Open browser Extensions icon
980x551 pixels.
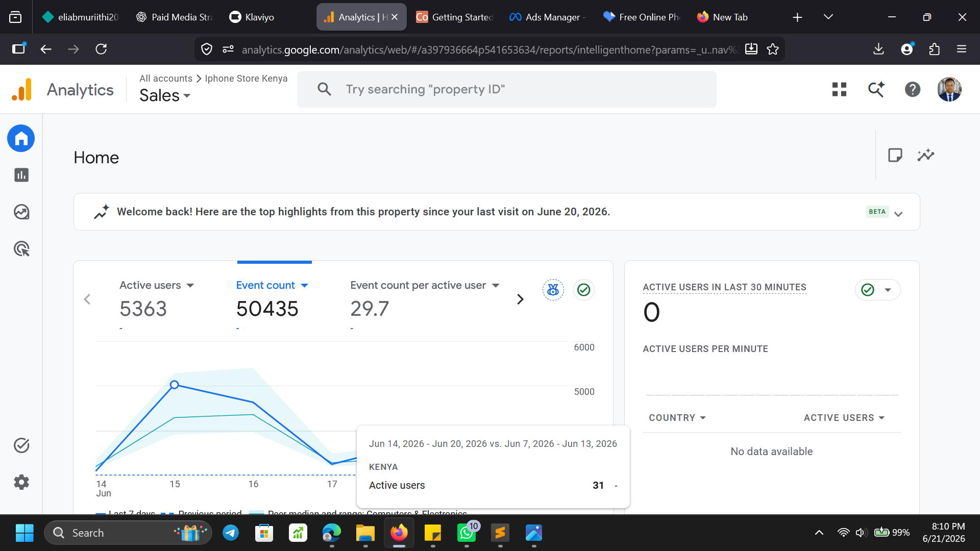[x=934, y=49]
